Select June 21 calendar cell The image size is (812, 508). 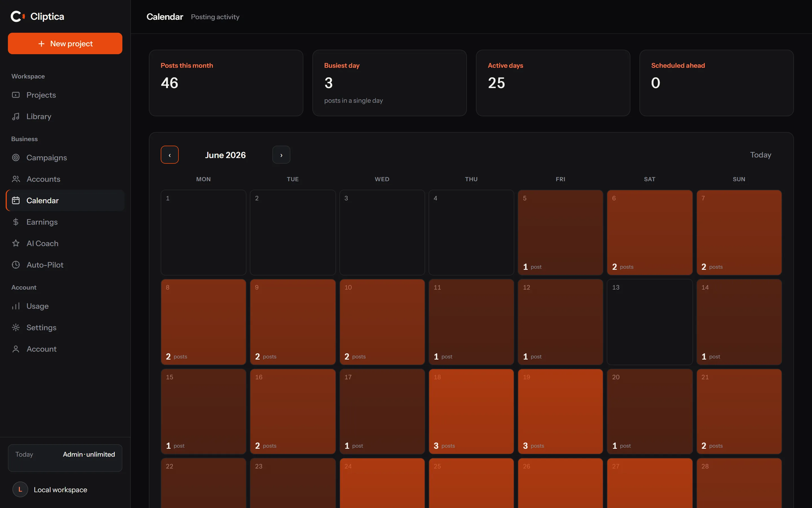point(739,411)
